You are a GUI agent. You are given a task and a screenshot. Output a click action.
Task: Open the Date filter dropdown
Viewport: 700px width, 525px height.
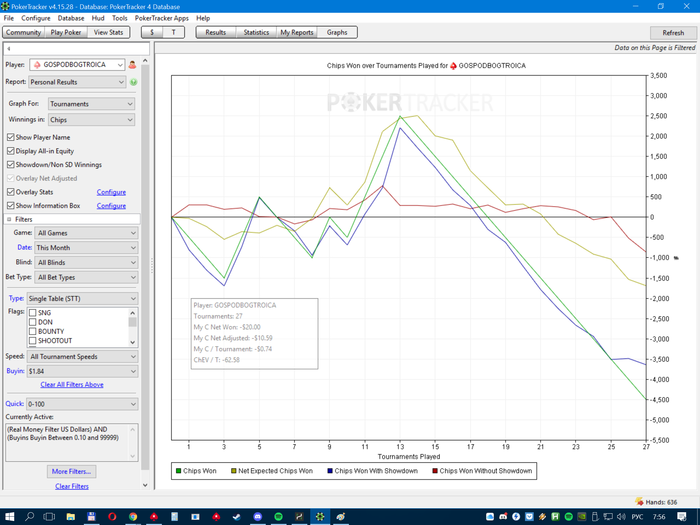[86, 248]
